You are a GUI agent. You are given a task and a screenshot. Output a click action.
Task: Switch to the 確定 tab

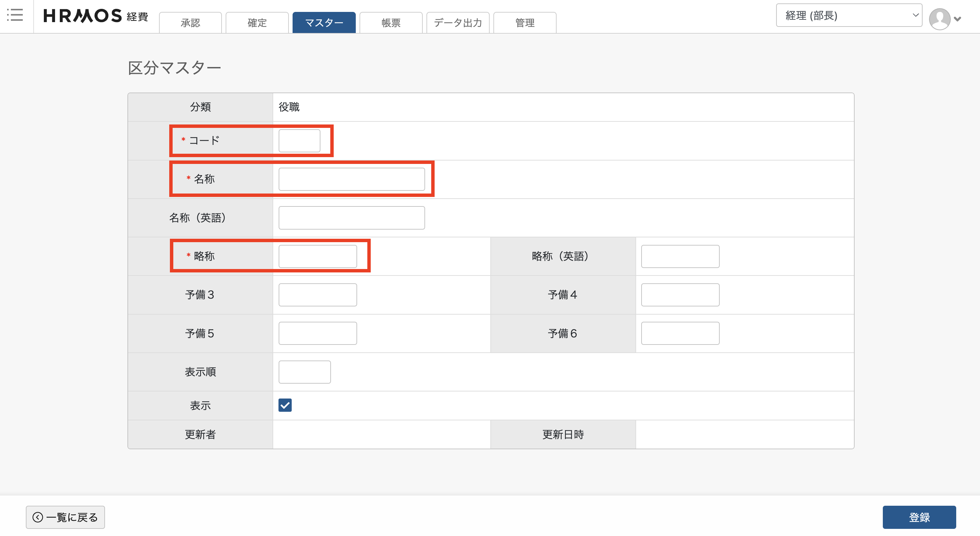(257, 23)
